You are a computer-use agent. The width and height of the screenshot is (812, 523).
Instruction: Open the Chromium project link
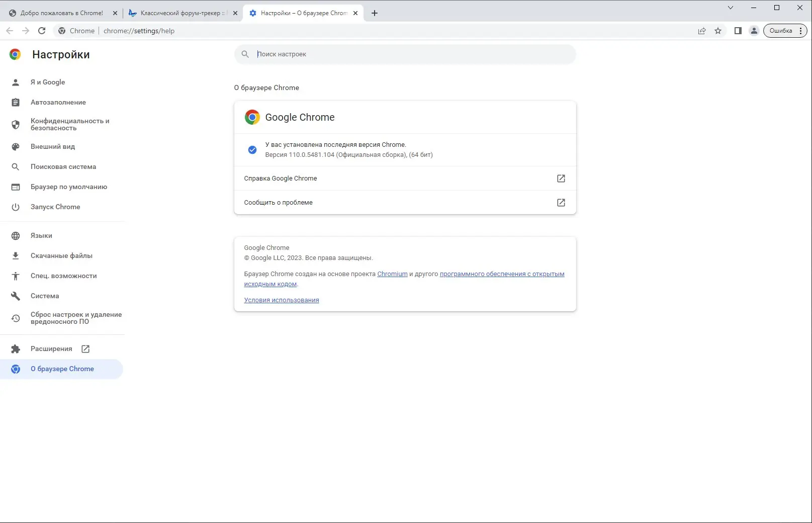pos(392,274)
